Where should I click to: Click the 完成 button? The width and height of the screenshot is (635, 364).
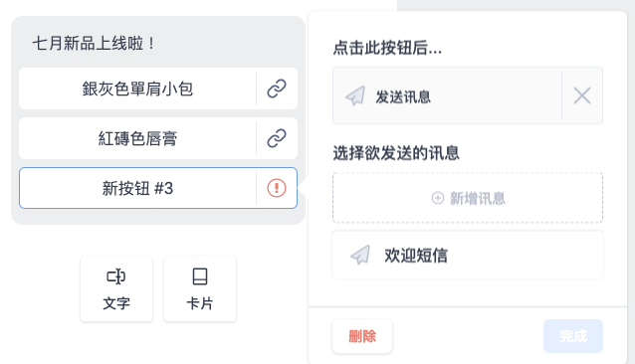[x=573, y=336]
